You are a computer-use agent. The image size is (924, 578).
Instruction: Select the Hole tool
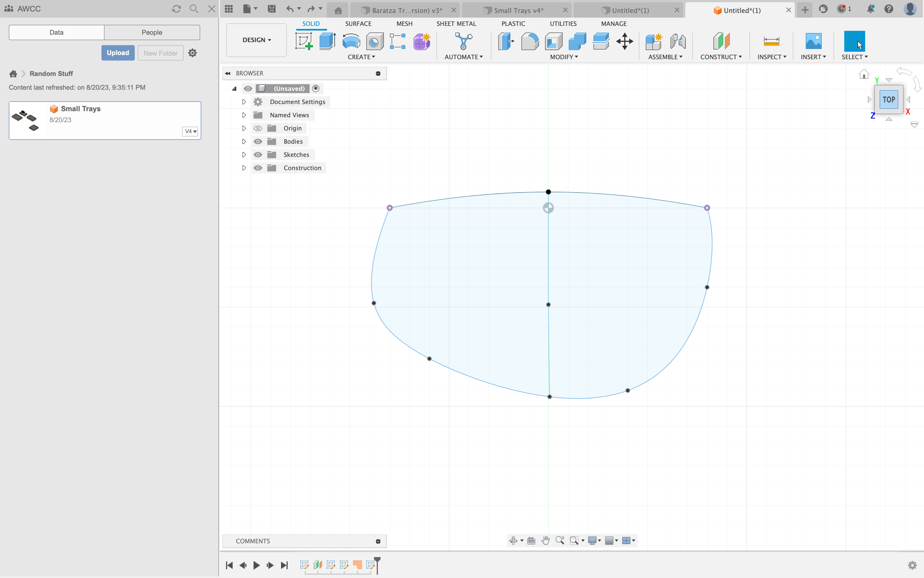pyautogui.click(x=375, y=41)
